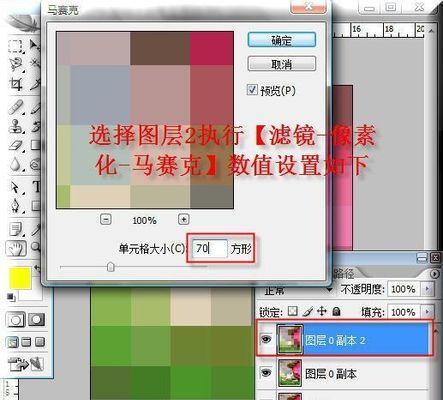Choose Full Screen with menu bar mode
The image size is (443, 400).
click(26, 342)
